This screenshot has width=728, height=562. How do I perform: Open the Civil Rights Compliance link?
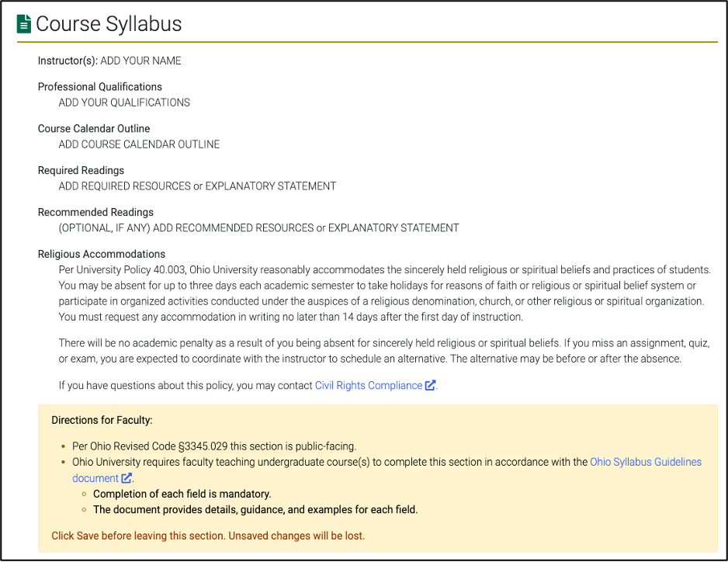pyautogui.click(x=369, y=385)
